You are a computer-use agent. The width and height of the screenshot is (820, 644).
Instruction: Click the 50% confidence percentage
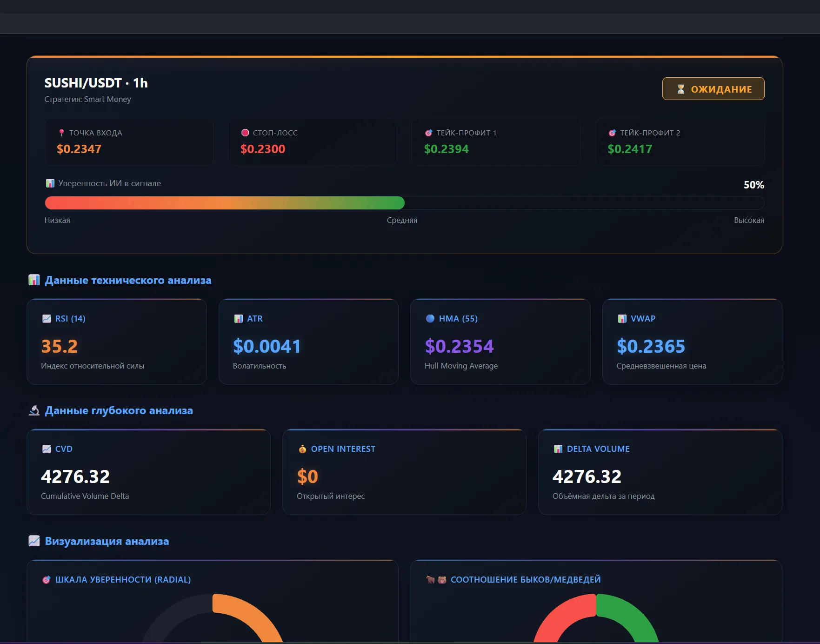[x=754, y=185]
